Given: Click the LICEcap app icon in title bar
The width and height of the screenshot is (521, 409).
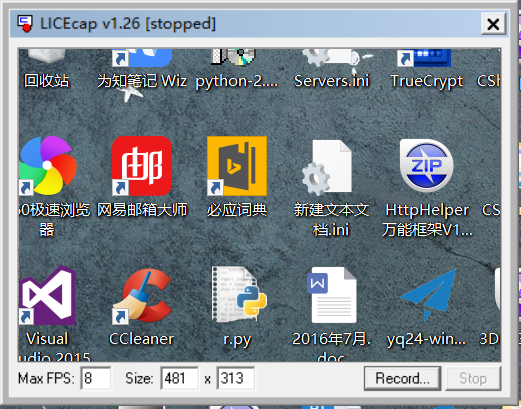Looking at the screenshot, I should pos(25,23).
